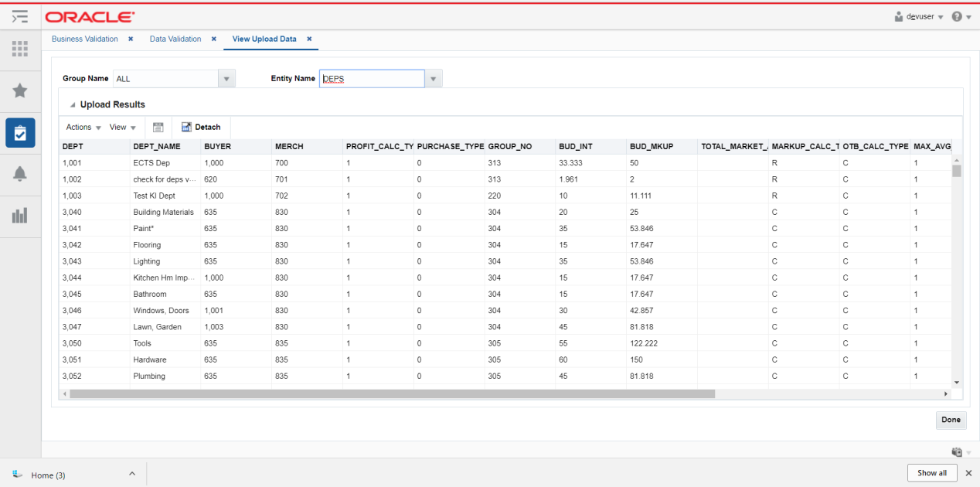Click the BUYER column header

(x=236, y=147)
